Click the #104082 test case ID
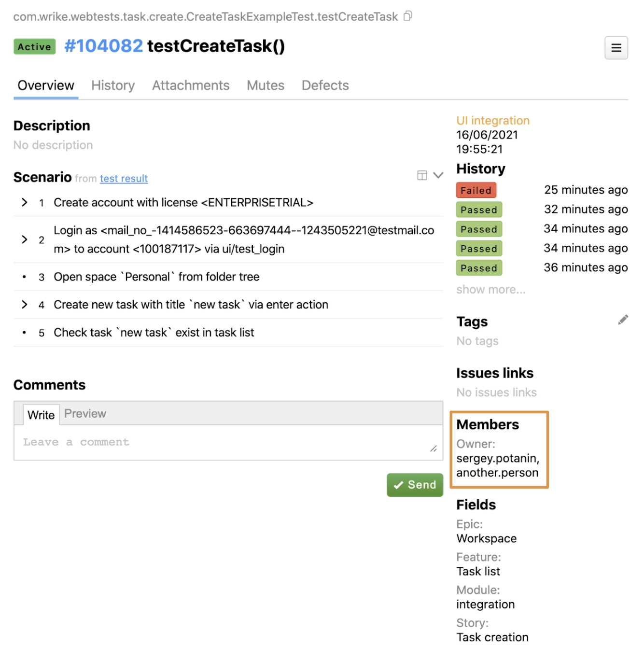 104,46
